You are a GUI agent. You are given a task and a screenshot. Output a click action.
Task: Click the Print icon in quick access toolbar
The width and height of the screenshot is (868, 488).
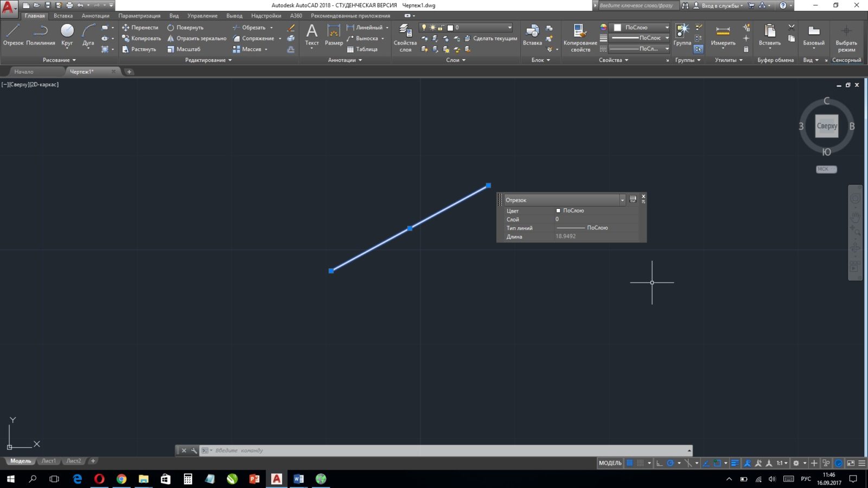69,5
